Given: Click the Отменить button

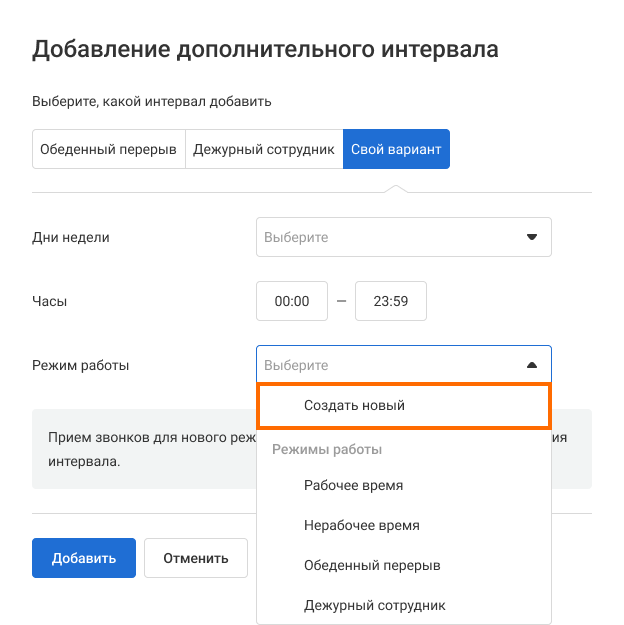Looking at the screenshot, I should coord(196,558).
